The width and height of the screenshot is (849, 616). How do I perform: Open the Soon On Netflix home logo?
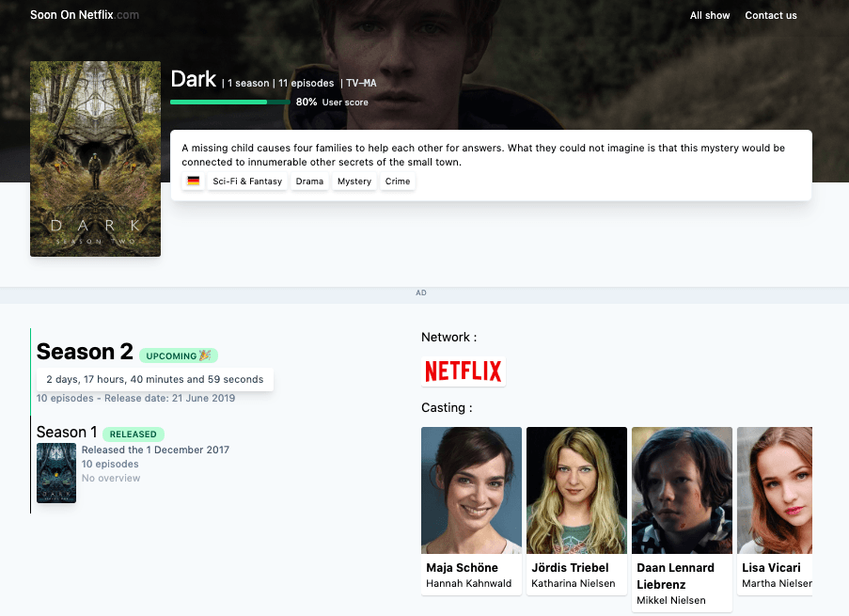tap(86, 15)
